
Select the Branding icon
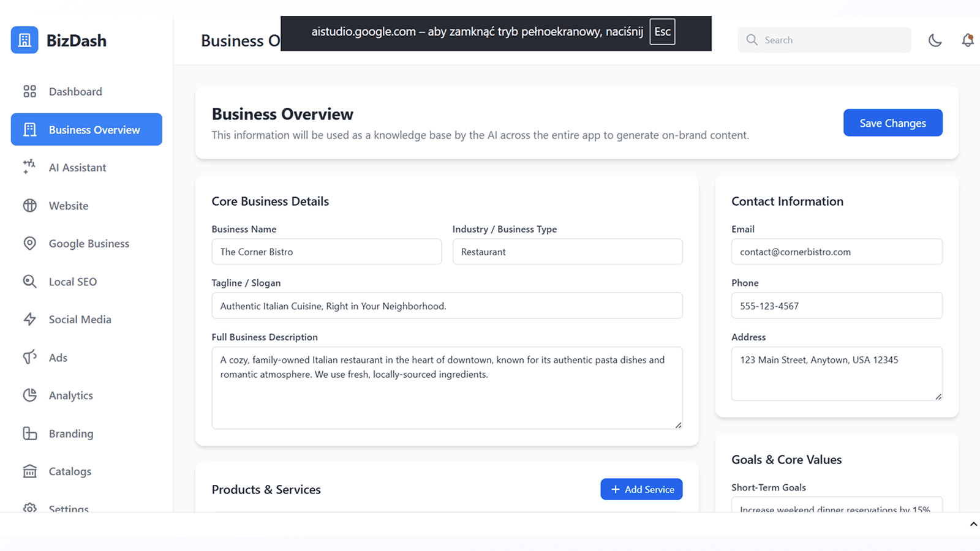click(29, 433)
